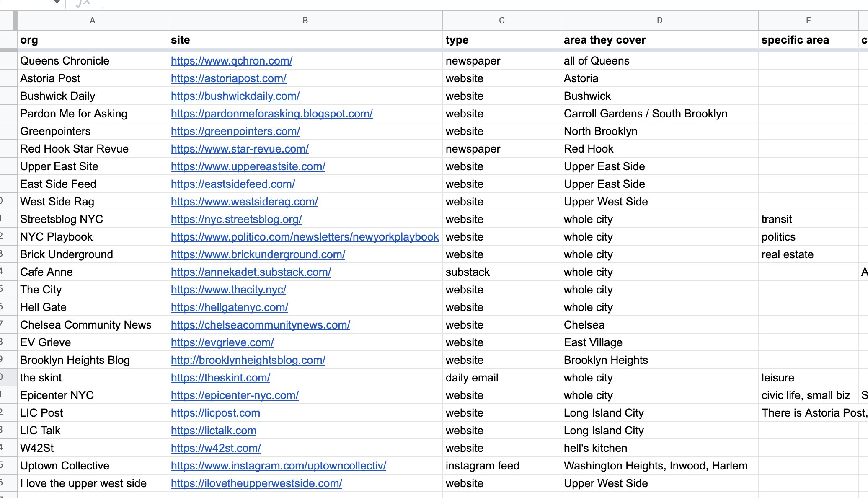
Task: Select the 'Pardon Me for Asking' cell
Action: click(x=93, y=114)
